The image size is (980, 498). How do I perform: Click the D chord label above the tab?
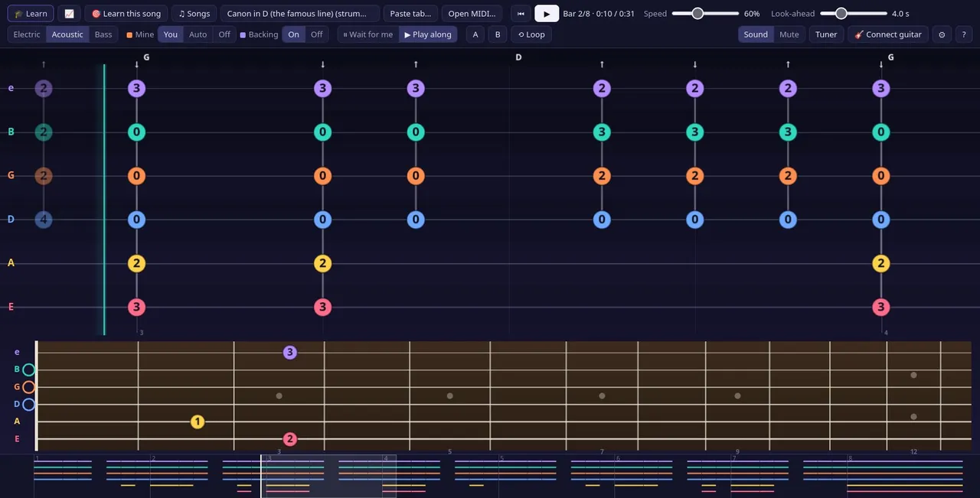click(518, 57)
